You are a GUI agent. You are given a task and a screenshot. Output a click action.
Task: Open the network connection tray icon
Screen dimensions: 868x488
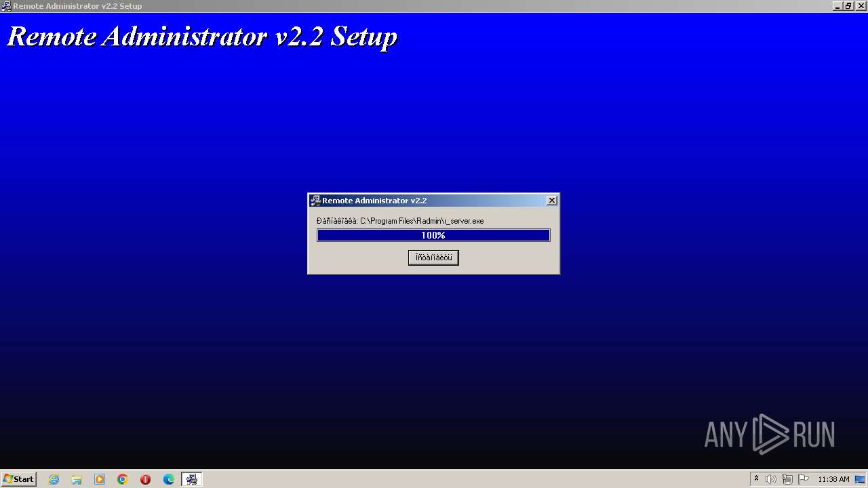click(787, 479)
